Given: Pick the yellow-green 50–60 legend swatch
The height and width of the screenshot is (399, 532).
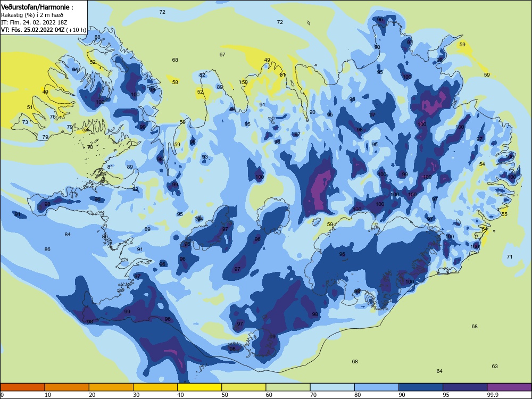Looking at the screenshot, I should tap(244, 387).
